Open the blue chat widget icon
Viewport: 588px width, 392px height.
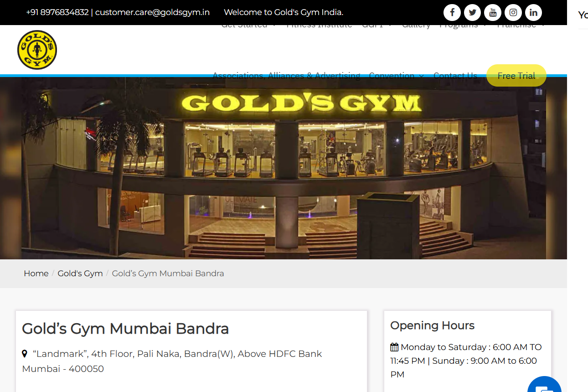[544, 385]
